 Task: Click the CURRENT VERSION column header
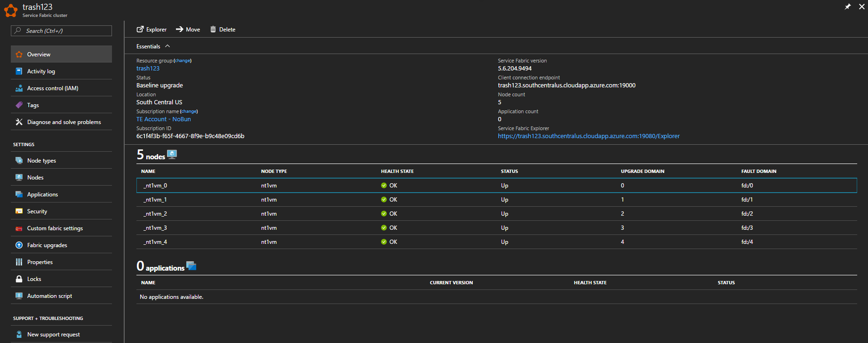click(451, 282)
